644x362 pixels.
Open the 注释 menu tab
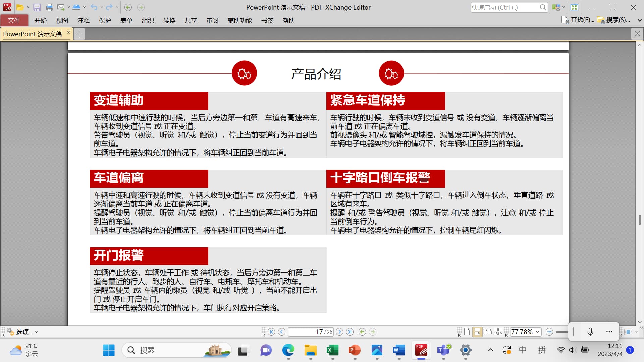[83, 21]
